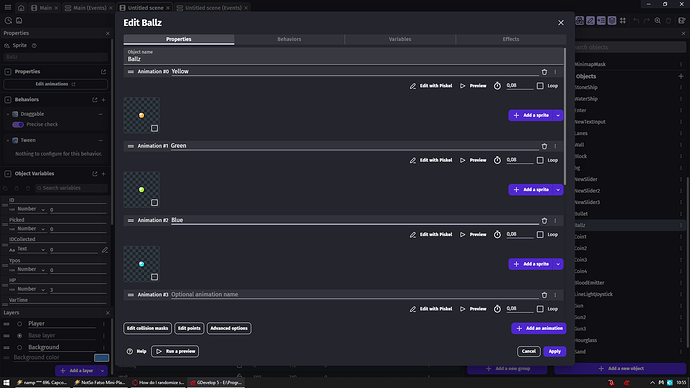
Task: Open the Number type dropdown for ID variable
Action: point(31,209)
